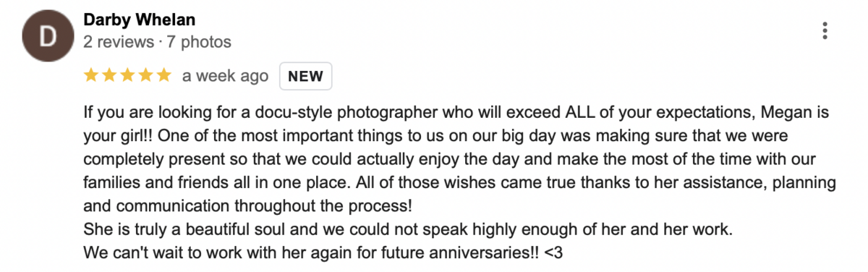Click the "7 photos" text

[x=197, y=42]
